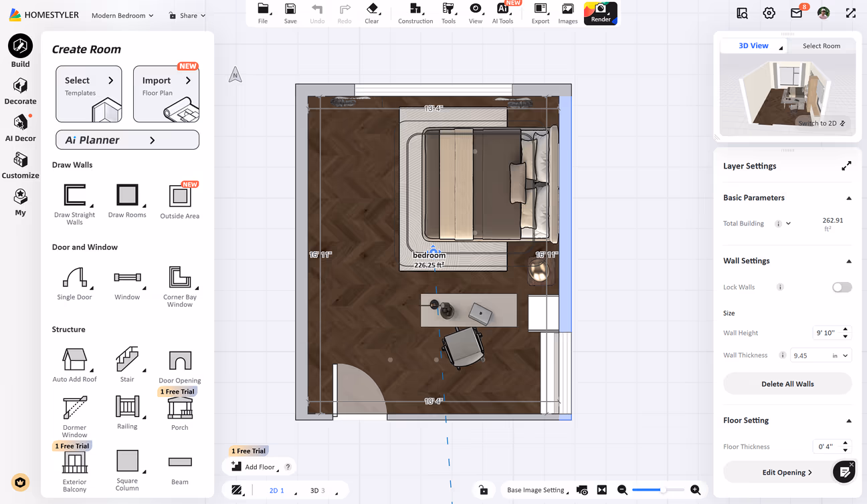Collapse the Basic Parameters section
867x504 pixels.
849,198
